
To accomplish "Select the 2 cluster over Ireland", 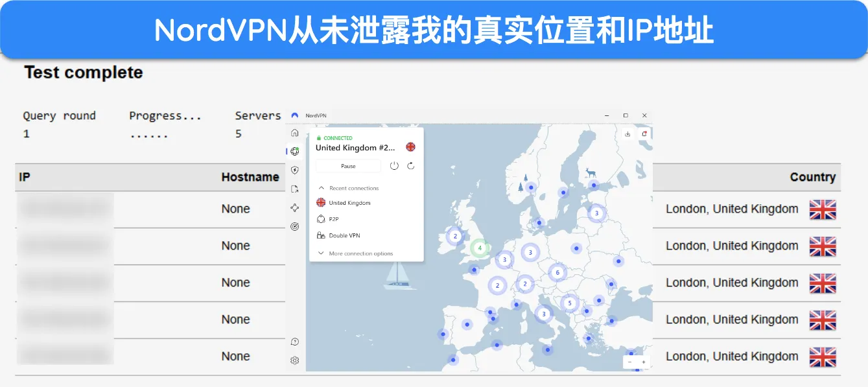I will [x=455, y=237].
